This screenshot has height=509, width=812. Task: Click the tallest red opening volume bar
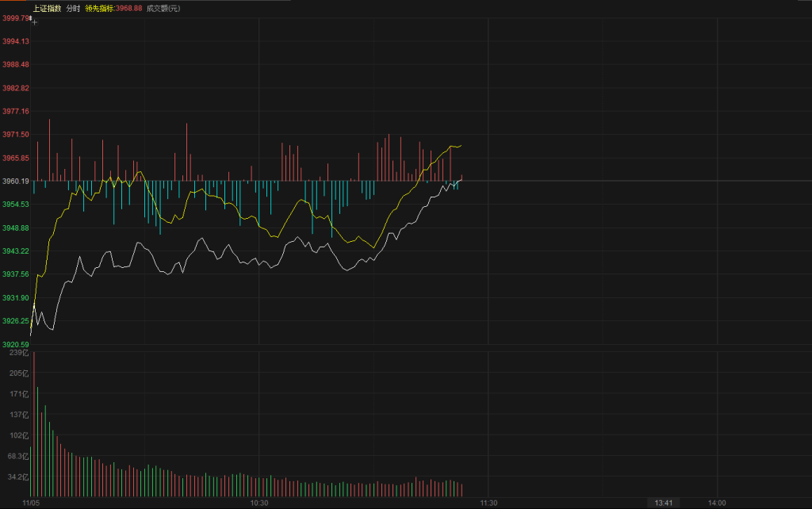pos(34,420)
